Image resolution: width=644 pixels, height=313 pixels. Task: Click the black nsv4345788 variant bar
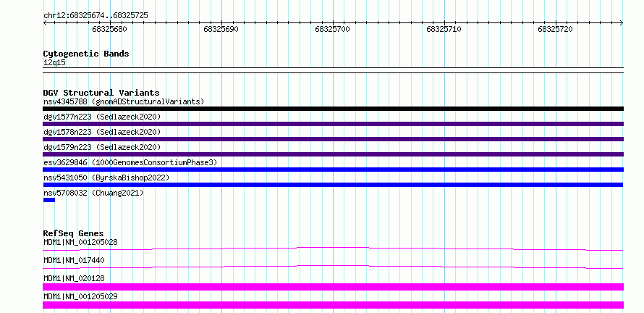[333, 109]
